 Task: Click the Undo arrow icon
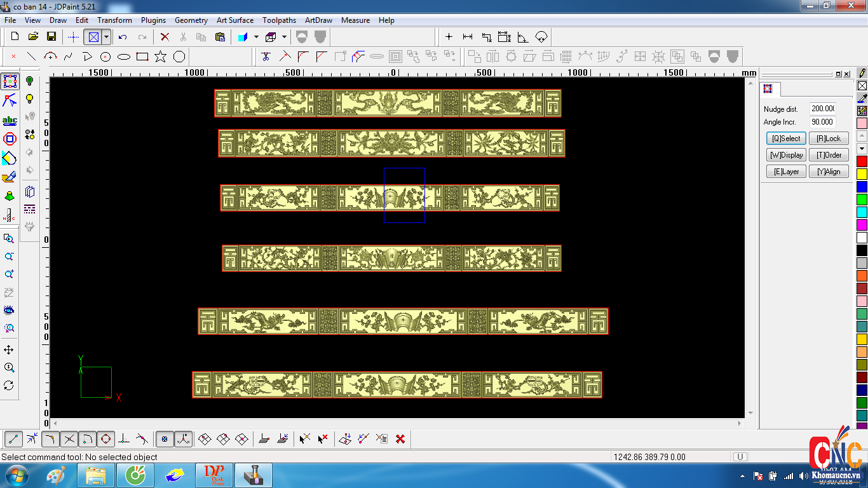pyautogui.click(x=123, y=37)
